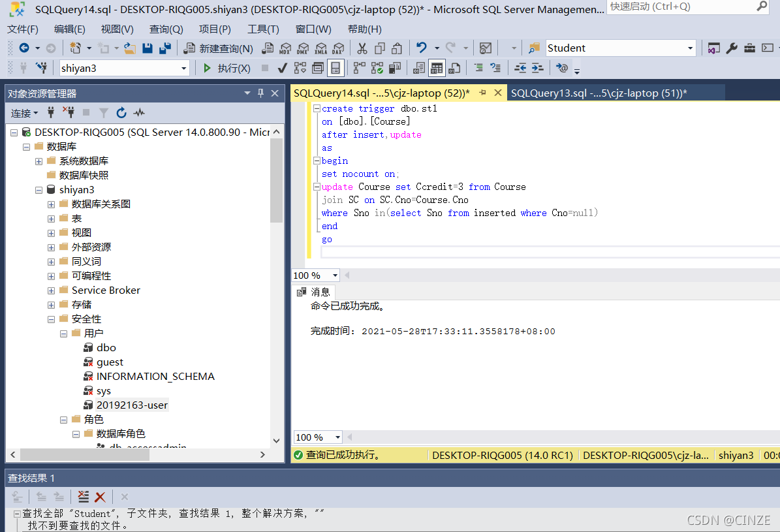The image size is (780, 532).
Task: Click the 快速启动 quick launch search box
Action: tap(689, 7)
